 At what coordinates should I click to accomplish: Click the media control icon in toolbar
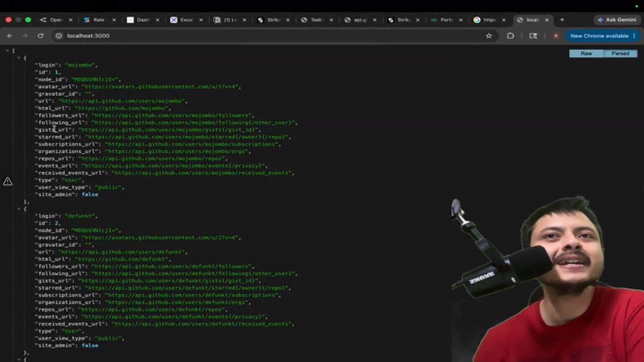tap(533, 36)
